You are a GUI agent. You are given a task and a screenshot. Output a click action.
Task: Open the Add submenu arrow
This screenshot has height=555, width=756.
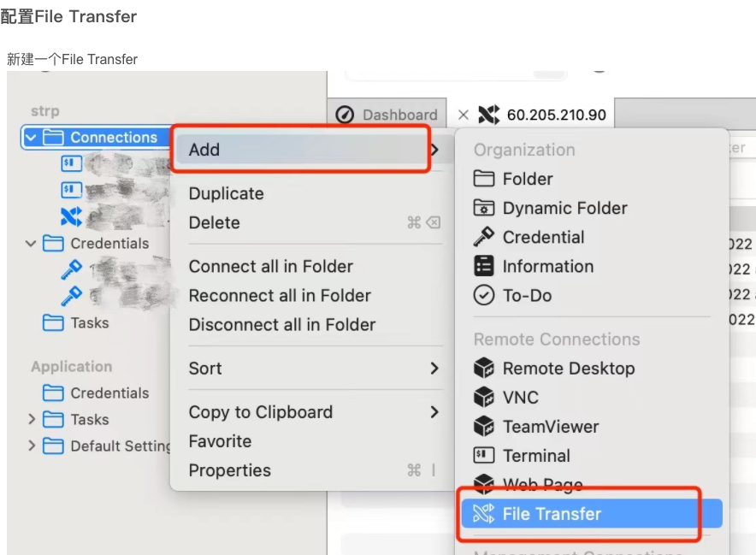(434, 150)
